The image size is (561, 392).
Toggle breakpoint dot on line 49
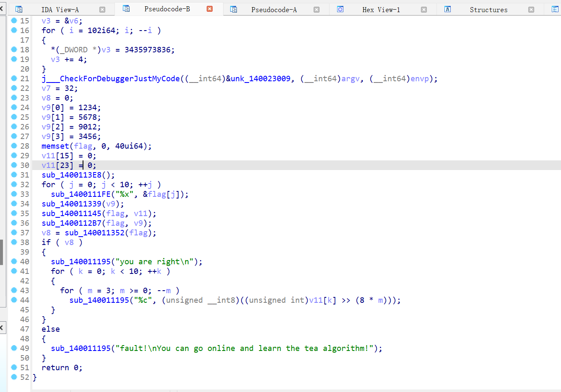pos(14,348)
